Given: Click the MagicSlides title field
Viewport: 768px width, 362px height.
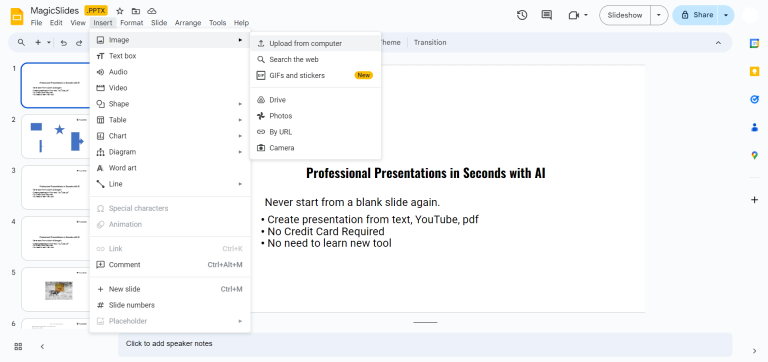Looking at the screenshot, I should tap(54, 11).
